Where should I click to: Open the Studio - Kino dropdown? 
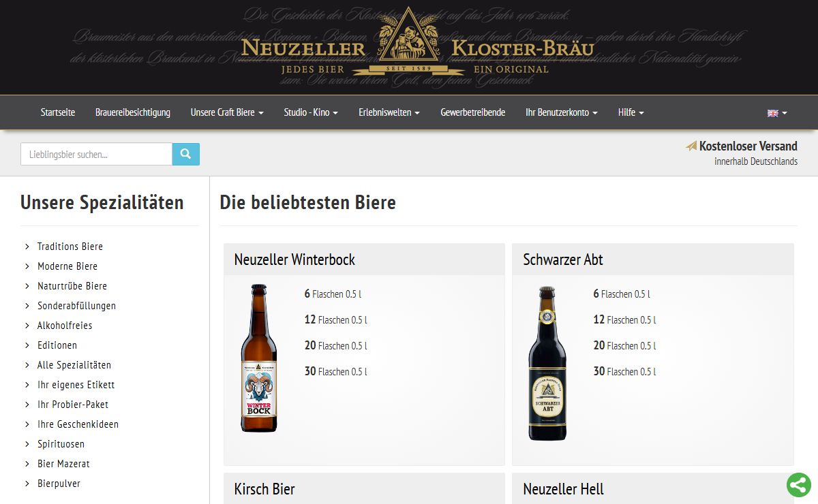[311, 112]
